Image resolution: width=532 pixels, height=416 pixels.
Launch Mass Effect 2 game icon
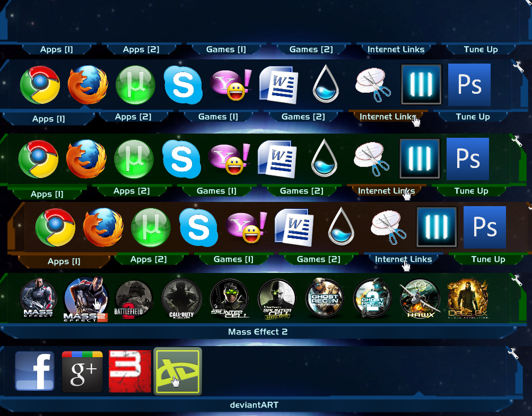point(86,299)
